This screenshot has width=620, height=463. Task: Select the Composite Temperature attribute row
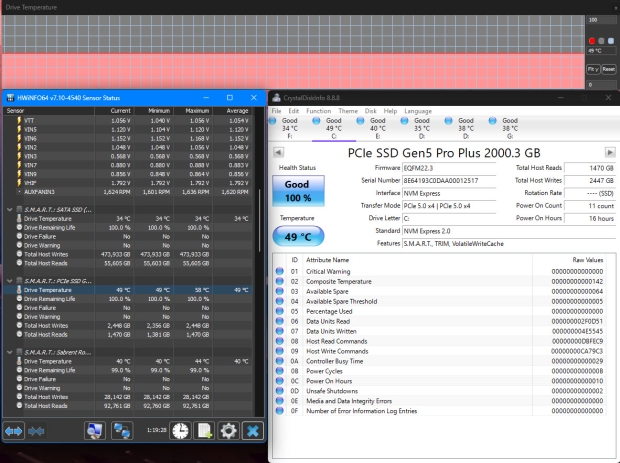[x=439, y=282]
